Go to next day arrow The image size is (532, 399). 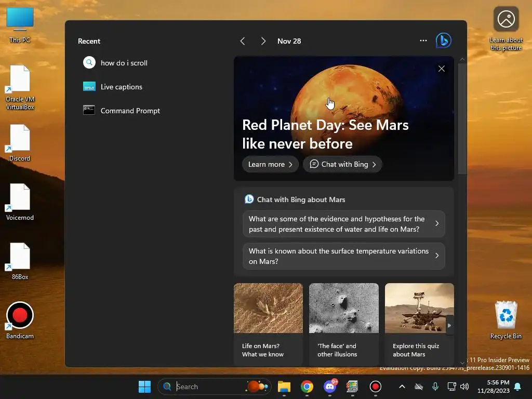263,41
